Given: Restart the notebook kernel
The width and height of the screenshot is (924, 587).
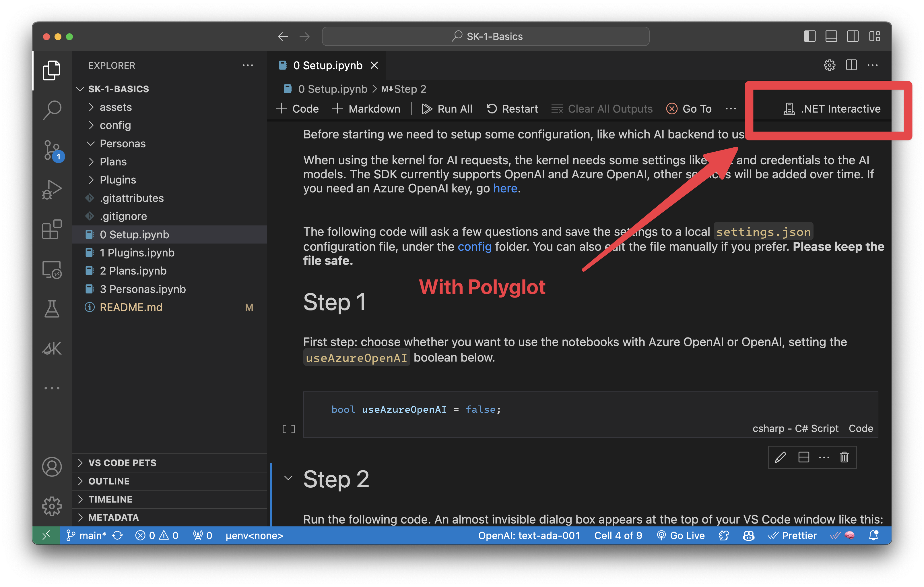Looking at the screenshot, I should (x=512, y=109).
